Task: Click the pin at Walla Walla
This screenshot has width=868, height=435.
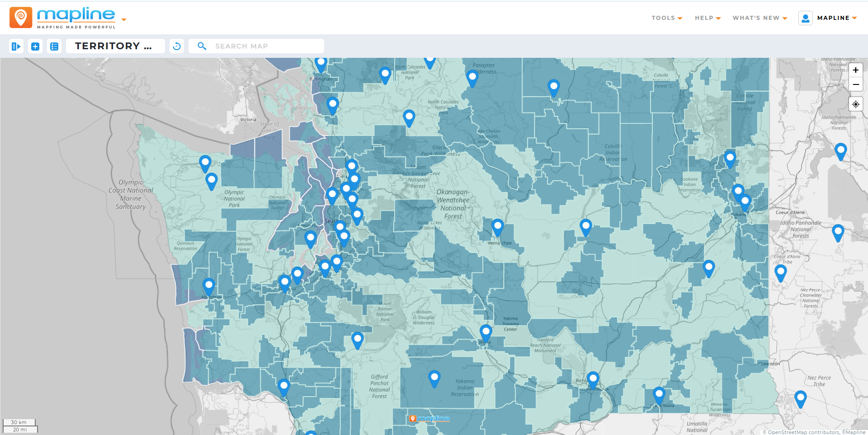Action: pyautogui.click(x=659, y=396)
